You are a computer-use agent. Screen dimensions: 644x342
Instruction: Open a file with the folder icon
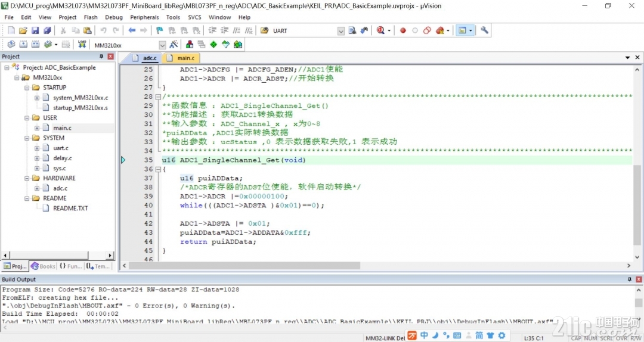click(x=23, y=30)
